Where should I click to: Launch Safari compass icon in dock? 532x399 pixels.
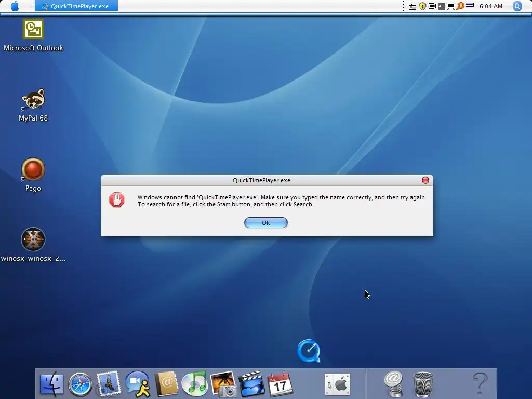(x=81, y=385)
